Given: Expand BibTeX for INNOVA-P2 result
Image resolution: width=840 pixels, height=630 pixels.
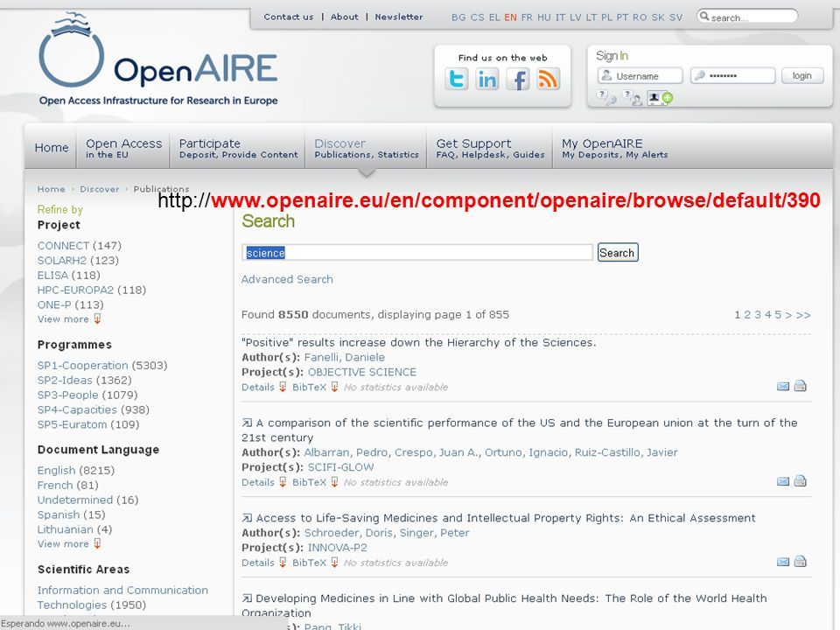Looking at the screenshot, I should 315,563.
